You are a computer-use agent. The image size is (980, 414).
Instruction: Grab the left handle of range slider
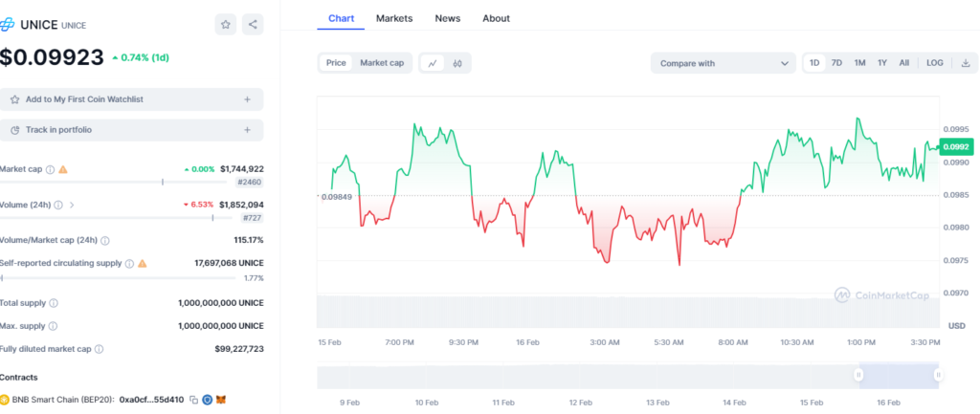pos(858,375)
